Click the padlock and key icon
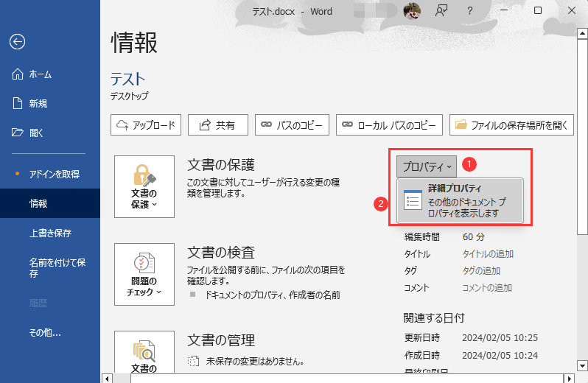This screenshot has width=588, height=383. (144, 175)
